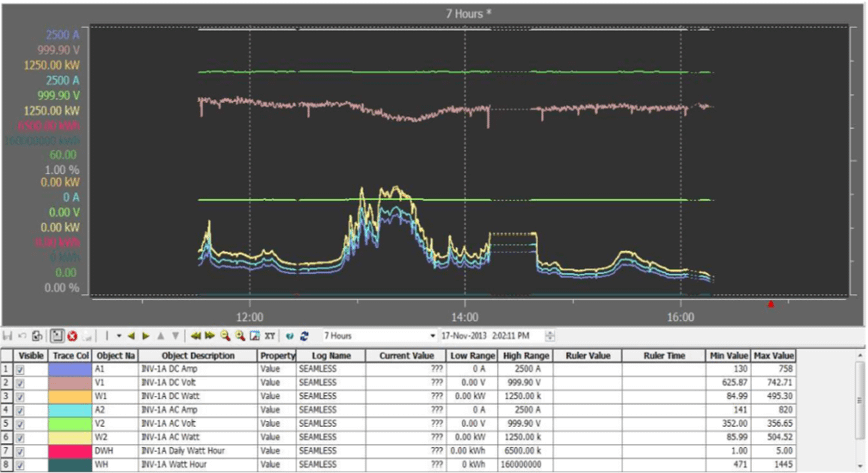Uncheck visibility for V2 AC Volt trace
Image resolution: width=868 pixels, height=473 pixels.
20,423
